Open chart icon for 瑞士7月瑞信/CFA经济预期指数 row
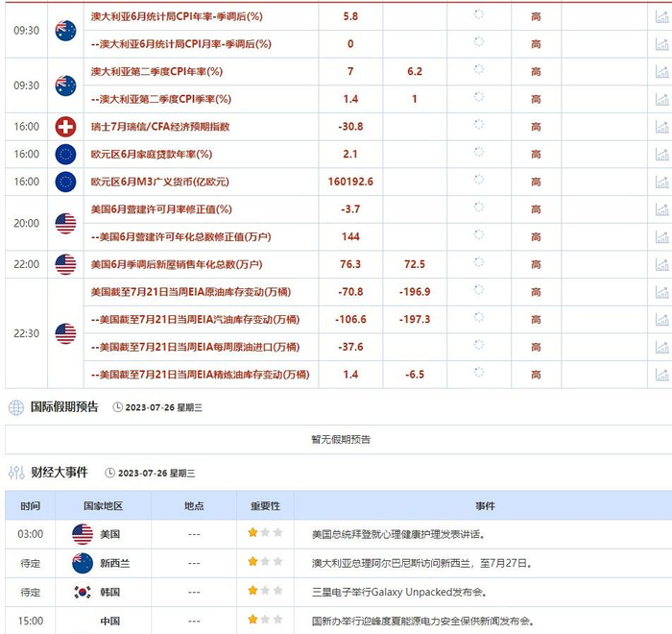The height and width of the screenshot is (634, 672). (x=662, y=127)
